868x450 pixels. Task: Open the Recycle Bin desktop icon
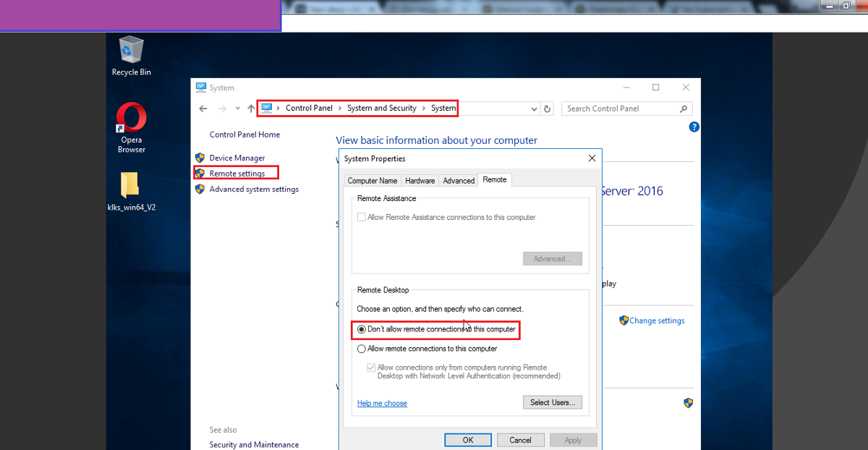tap(131, 56)
